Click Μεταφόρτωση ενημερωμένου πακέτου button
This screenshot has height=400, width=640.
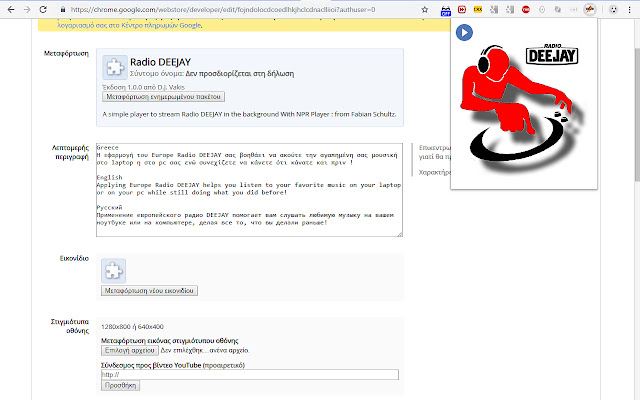click(163, 97)
